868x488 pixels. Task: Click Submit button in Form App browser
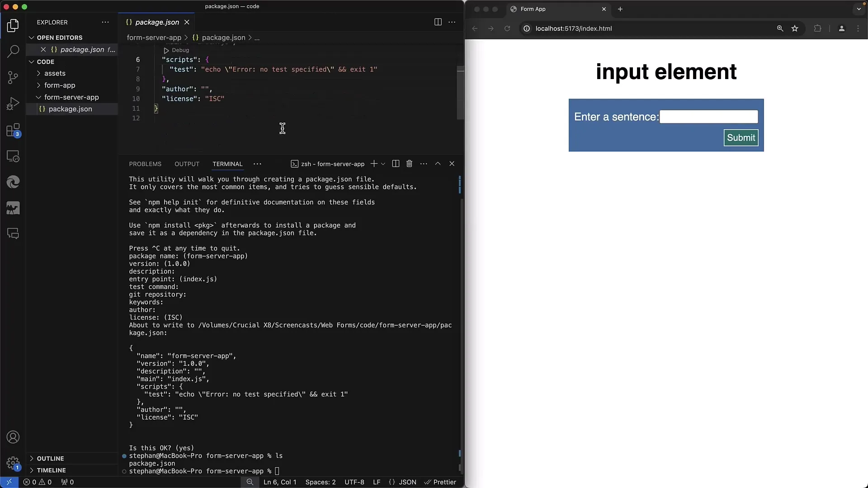741,138
